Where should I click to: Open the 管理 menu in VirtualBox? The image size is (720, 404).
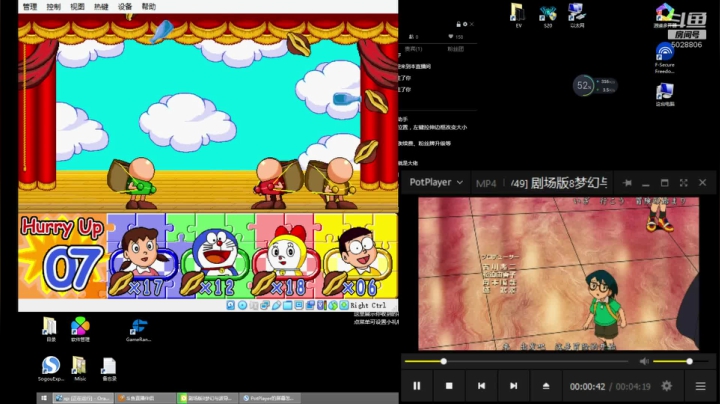click(30, 6)
